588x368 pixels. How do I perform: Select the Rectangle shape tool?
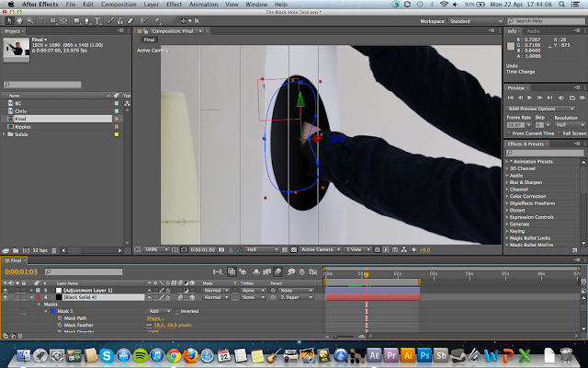click(77, 20)
